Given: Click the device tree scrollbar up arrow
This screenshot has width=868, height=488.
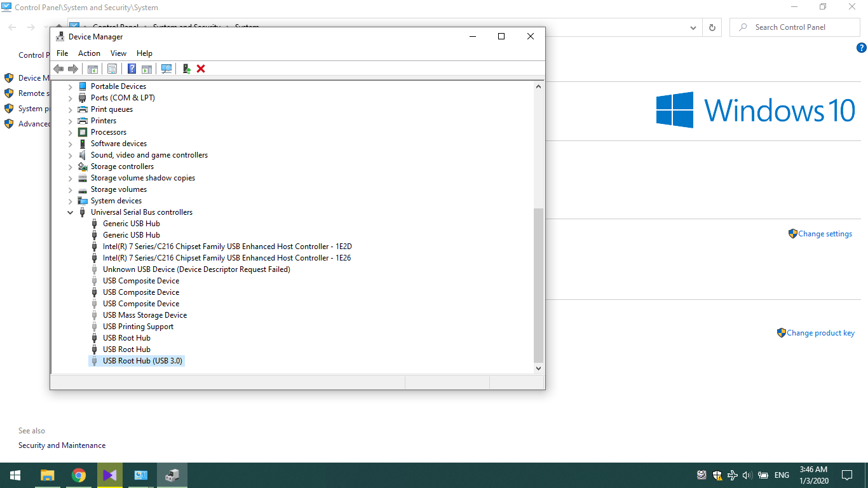Looking at the screenshot, I should tap(539, 86).
